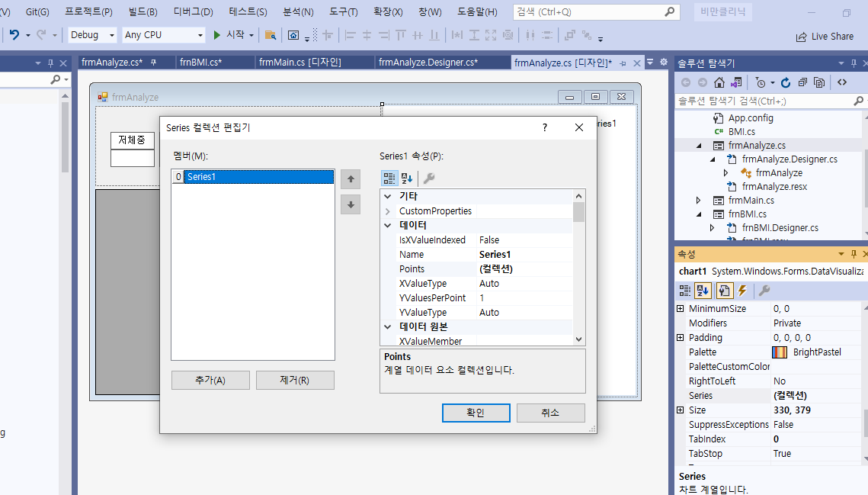Sort dialog properties alphabetically
This screenshot has width=868, height=495.
tap(407, 178)
